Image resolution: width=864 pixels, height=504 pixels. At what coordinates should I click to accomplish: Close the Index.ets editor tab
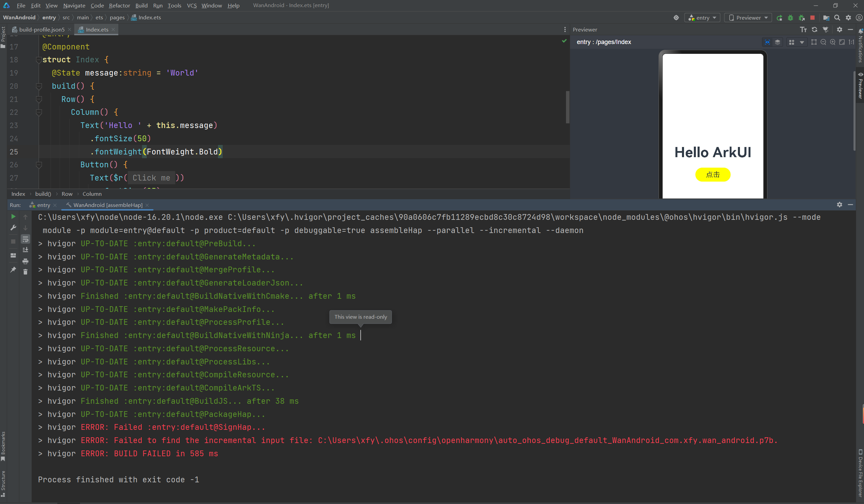coord(113,29)
